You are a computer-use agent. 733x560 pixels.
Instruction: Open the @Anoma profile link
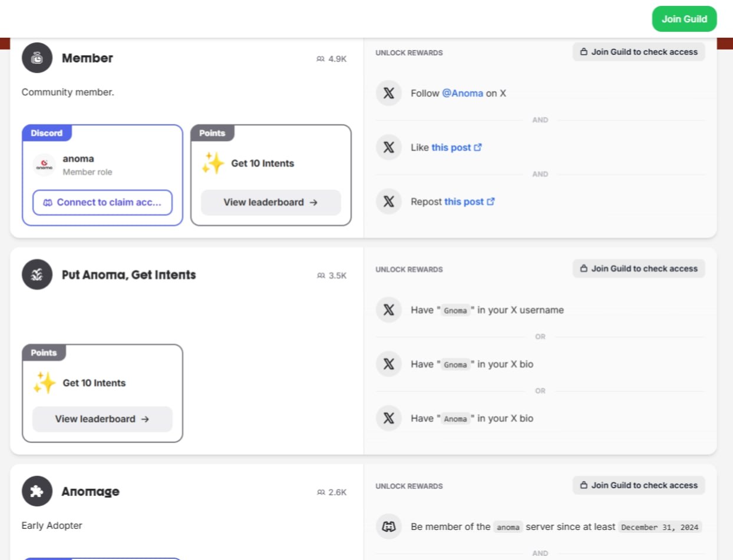(x=463, y=93)
